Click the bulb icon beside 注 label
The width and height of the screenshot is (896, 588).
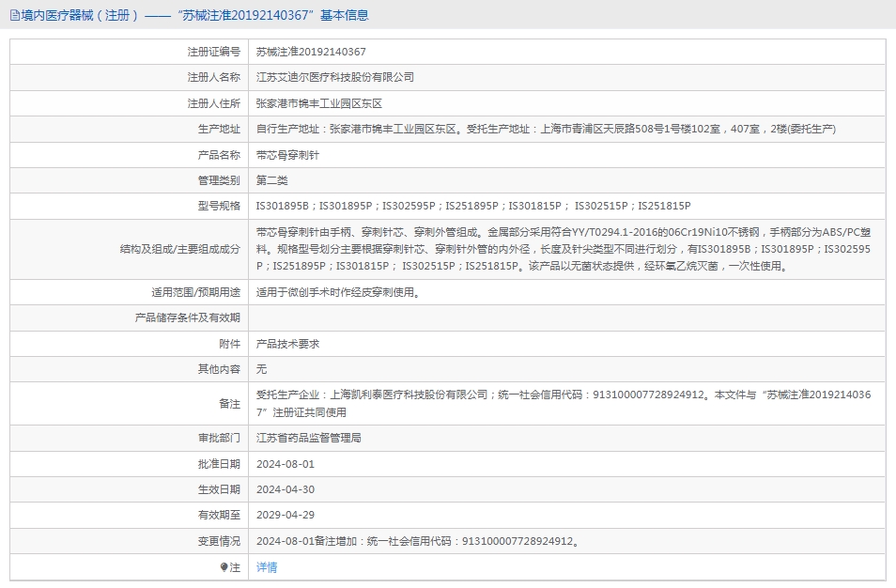[x=224, y=567]
